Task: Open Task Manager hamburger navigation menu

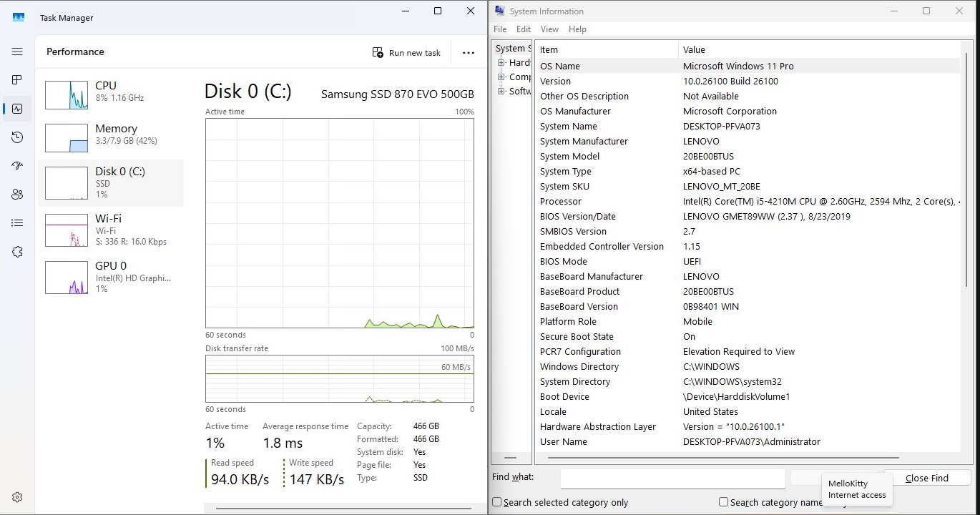Action: pyautogui.click(x=17, y=51)
